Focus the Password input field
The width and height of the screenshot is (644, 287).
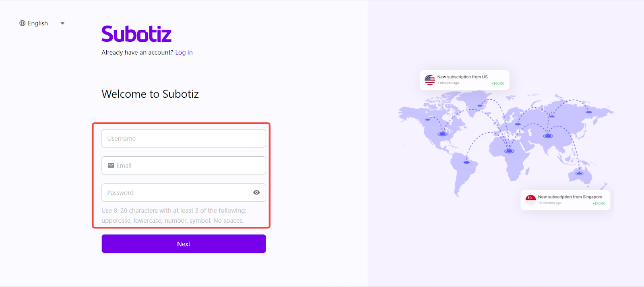pyautogui.click(x=177, y=193)
